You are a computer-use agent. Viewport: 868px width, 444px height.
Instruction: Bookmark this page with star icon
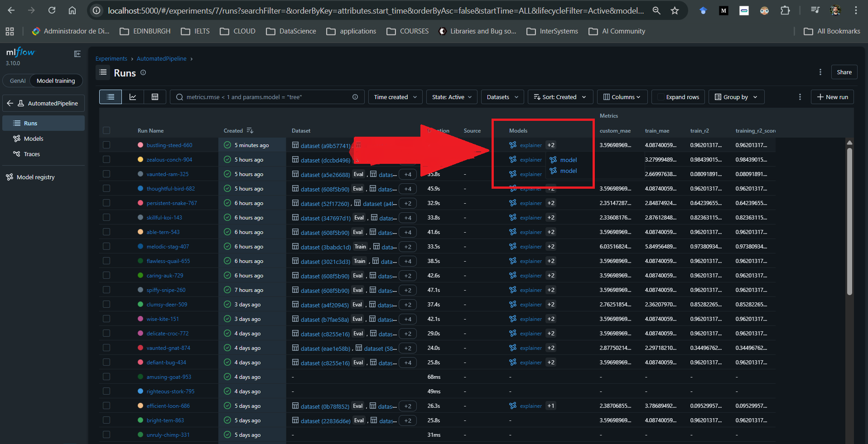coord(675,10)
